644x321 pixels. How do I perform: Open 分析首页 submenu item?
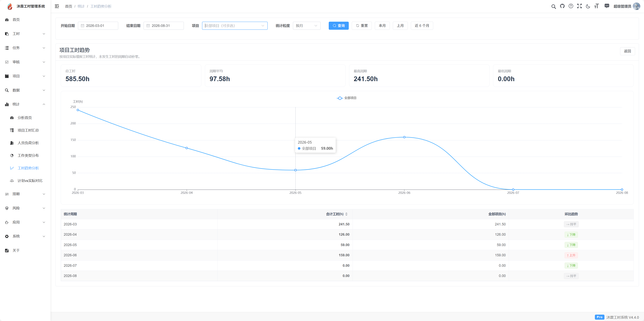pyautogui.click(x=25, y=118)
